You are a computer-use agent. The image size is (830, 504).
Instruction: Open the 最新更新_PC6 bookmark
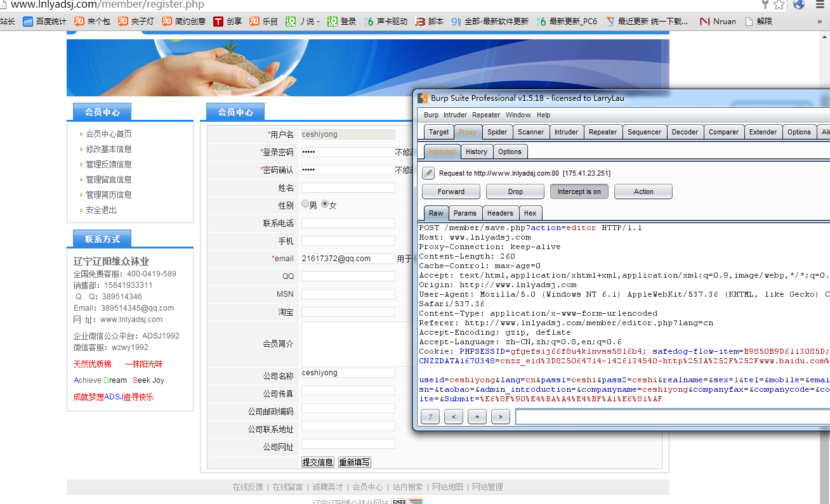(567, 22)
